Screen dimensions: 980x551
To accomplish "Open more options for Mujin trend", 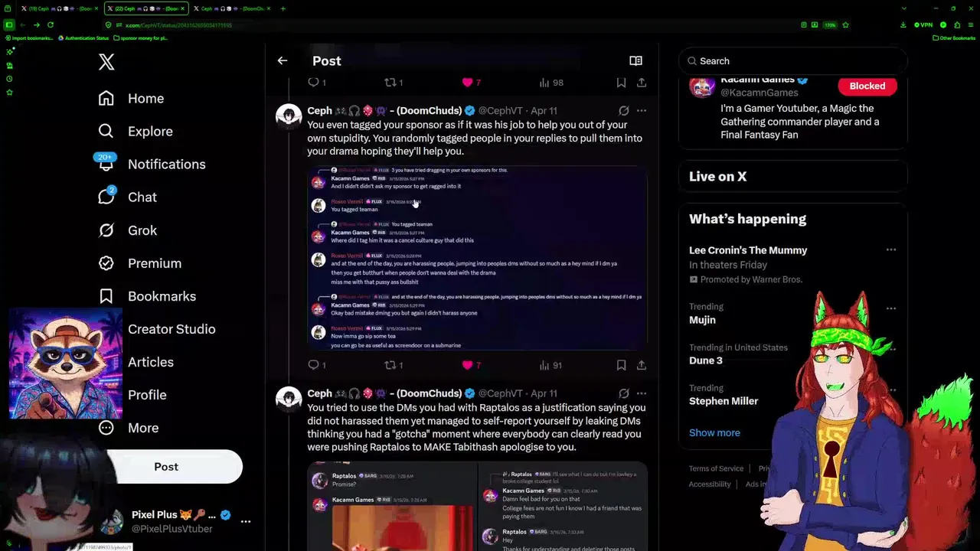I will (x=890, y=308).
